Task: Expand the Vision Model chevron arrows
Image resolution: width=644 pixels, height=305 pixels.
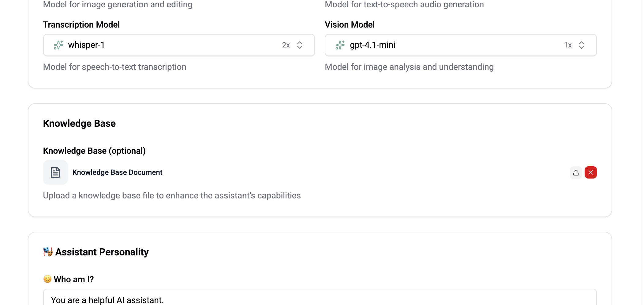Action: (x=582, y=45)
